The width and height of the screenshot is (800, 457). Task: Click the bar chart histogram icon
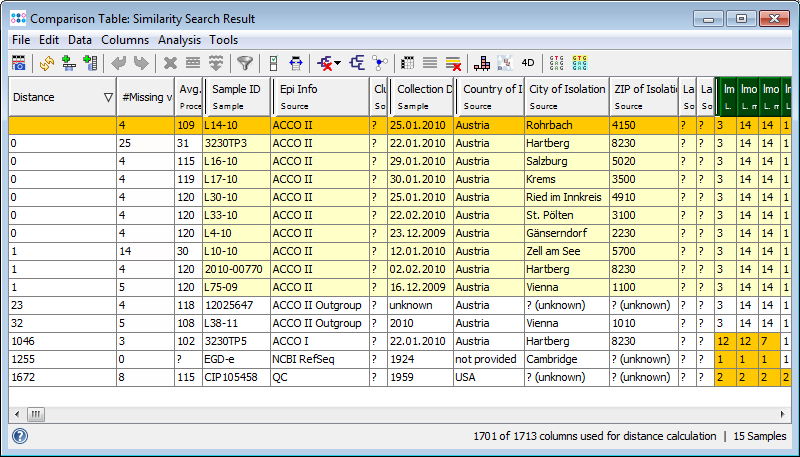482,62
